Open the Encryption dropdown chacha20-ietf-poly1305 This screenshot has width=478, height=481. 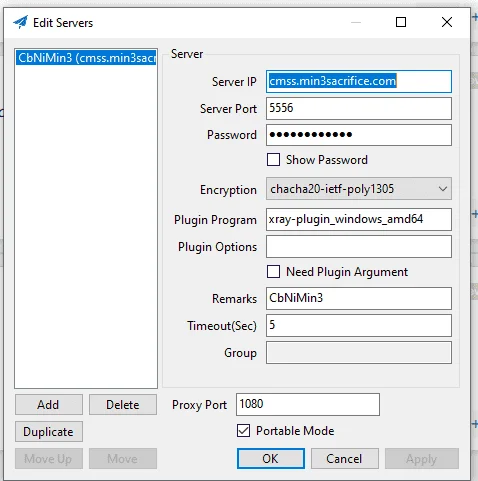(359, 189)
